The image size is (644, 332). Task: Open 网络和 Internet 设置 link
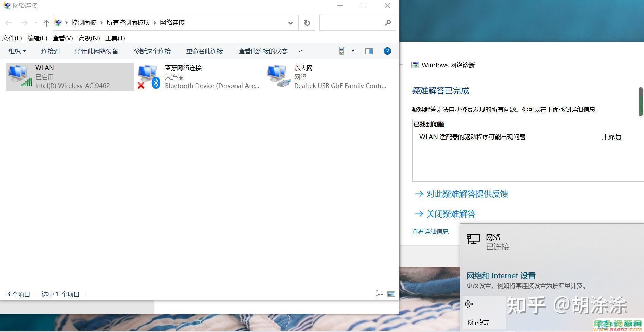pos(501,276)
